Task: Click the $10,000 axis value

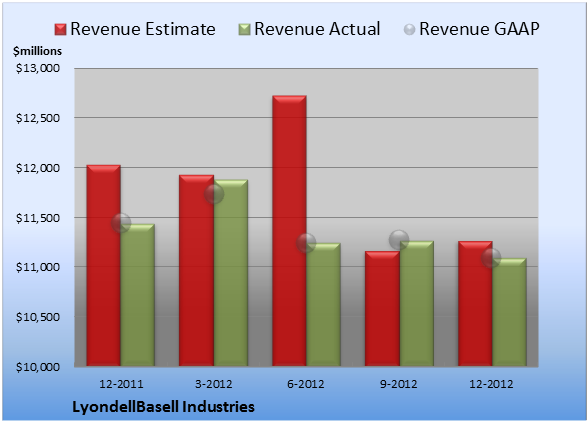Action: pos(38,366)
